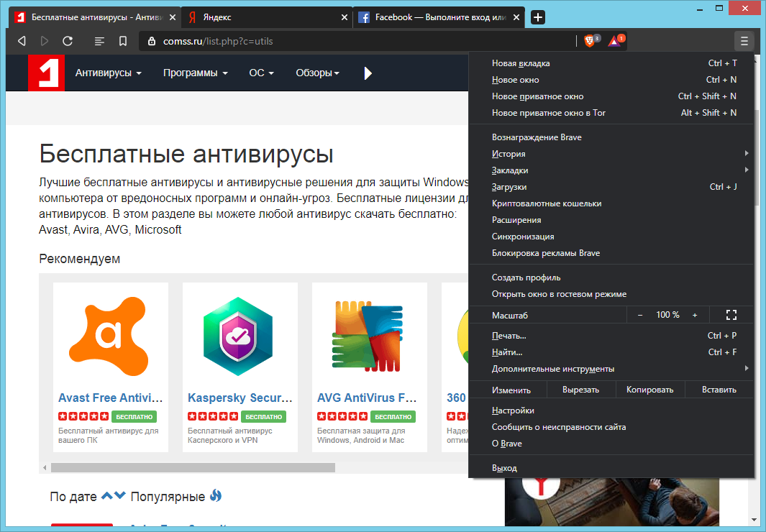766x532 pixels.
Task: Open a new tab with plus button
Action: [537, 17]
